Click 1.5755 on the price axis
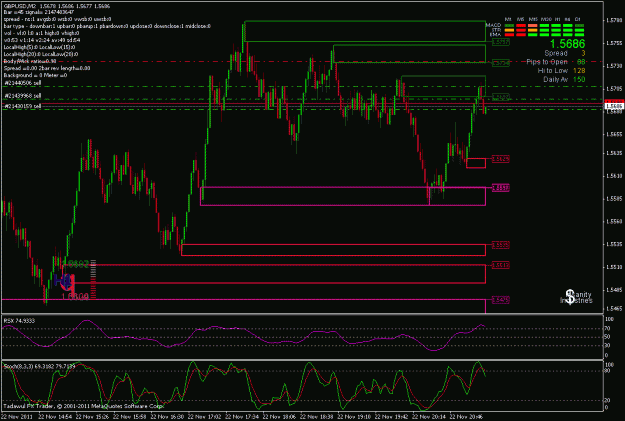This screenshot has height=421, width=625. coord(614,43)
